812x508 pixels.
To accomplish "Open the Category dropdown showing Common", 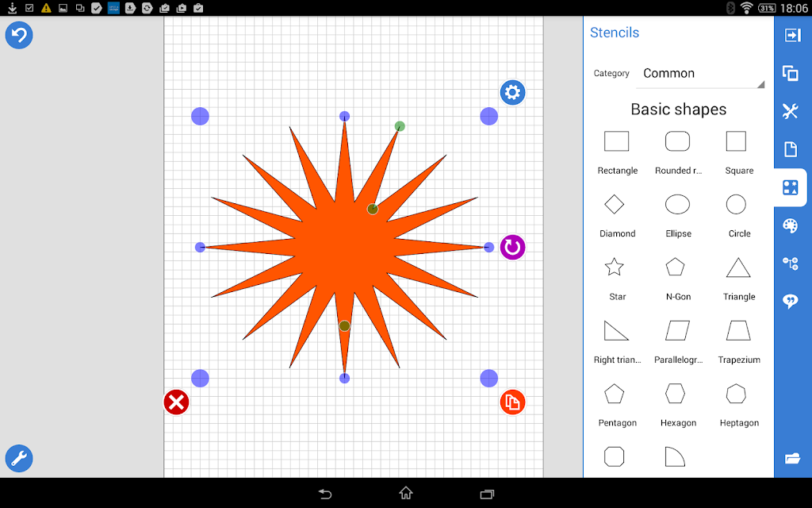I will coord(700,74).
